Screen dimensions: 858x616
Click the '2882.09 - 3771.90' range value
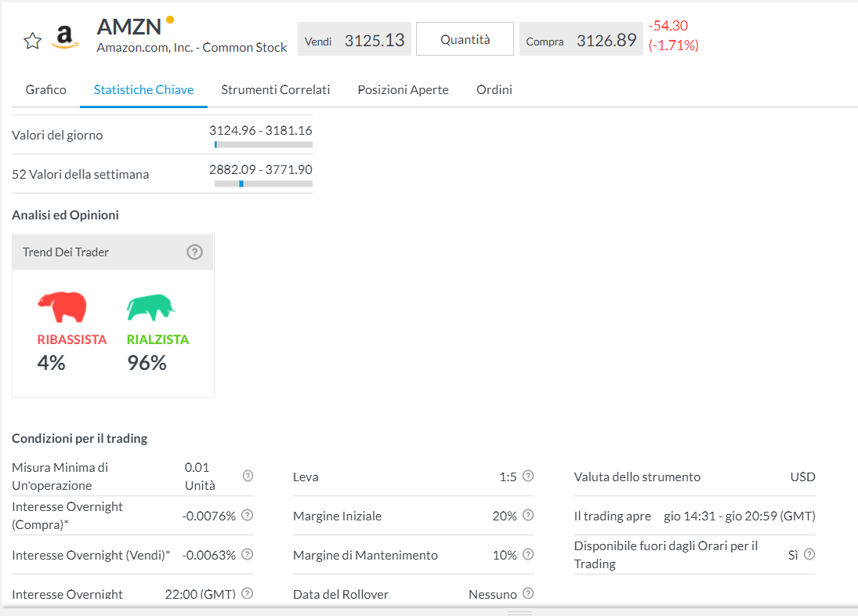(x=260, y=170)
